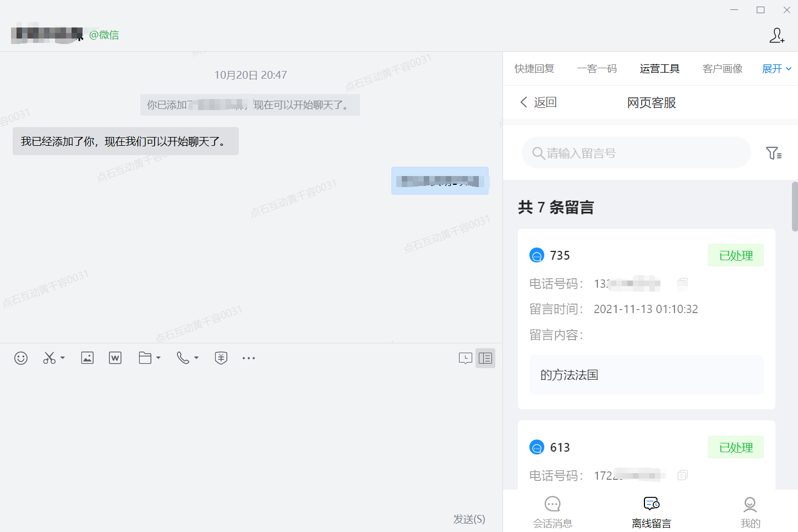This screenshot has height=532, width=798.
Task: Switch to 快捷回复 tab
Action: 534,69
